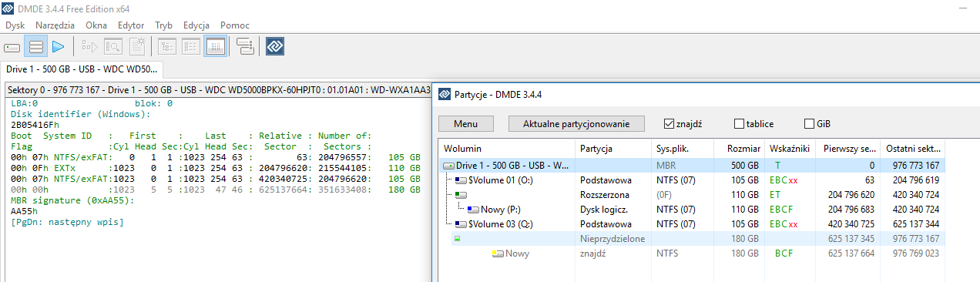
Task: Uncheck the znajdź checkbox
Action: [669, 123]
